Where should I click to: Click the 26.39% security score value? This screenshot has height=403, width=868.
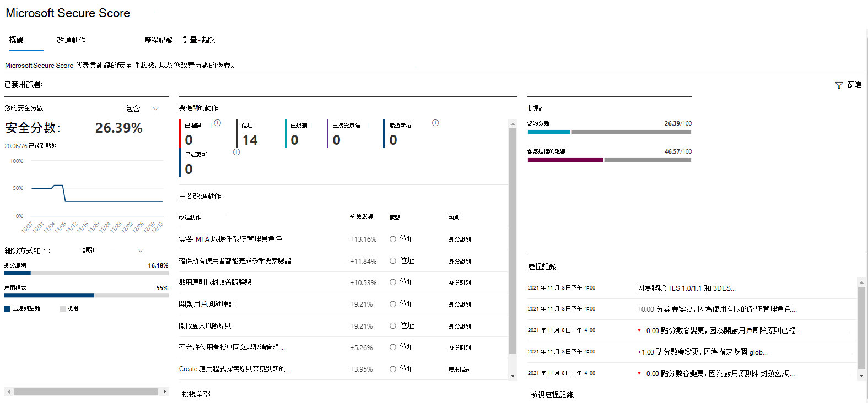(119, 128)
